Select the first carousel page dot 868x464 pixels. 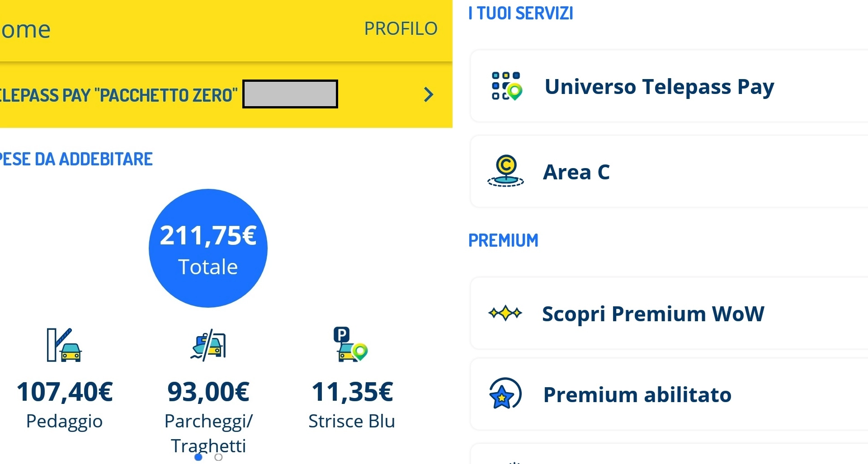tap(198, 457)
